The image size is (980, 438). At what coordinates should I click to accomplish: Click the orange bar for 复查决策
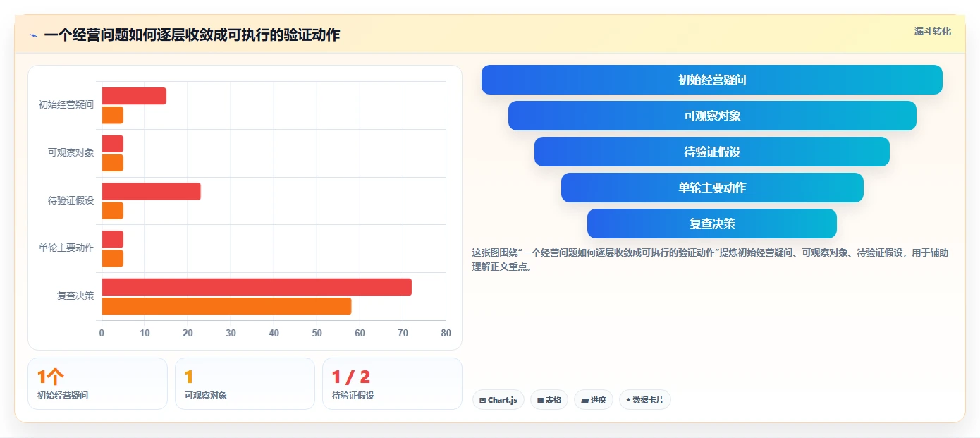click(226, 306)
